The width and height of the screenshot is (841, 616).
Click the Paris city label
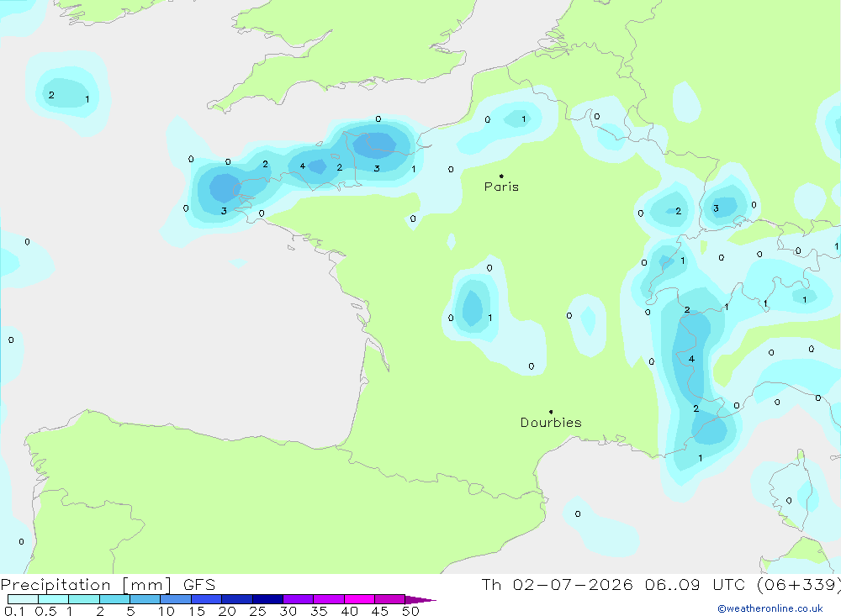point(501,187)
